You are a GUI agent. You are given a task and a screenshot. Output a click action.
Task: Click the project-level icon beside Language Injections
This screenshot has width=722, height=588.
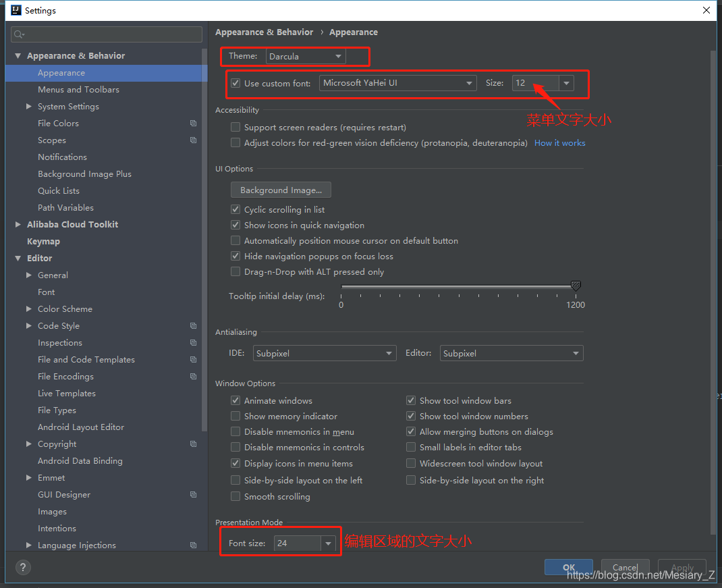click(x=194, y=545)
